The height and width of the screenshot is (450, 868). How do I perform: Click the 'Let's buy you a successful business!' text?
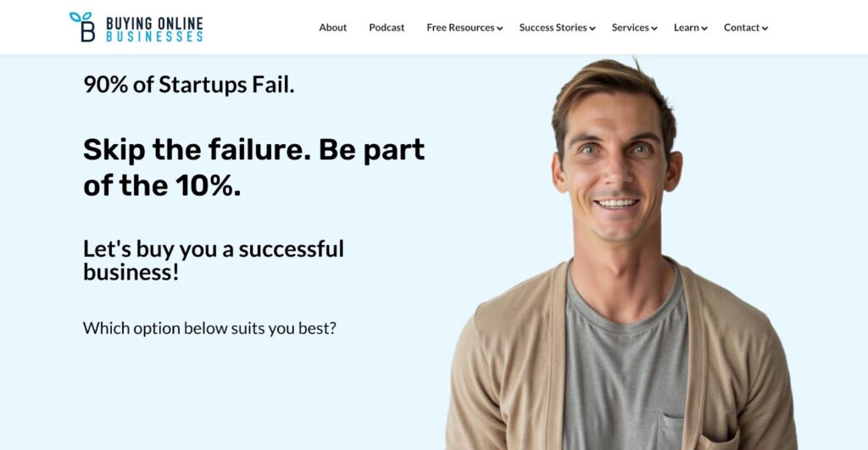[x=214, y=260]
